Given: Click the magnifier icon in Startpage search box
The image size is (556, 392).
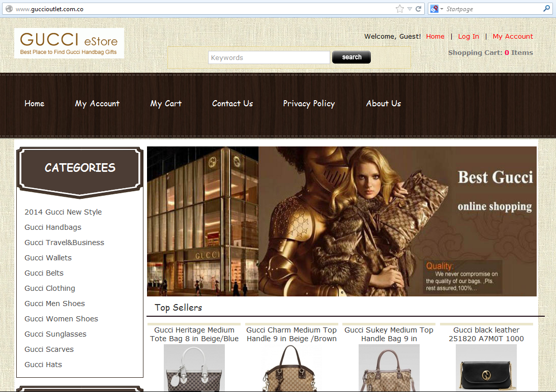Looking at the screenshot, I should [546, 9].
